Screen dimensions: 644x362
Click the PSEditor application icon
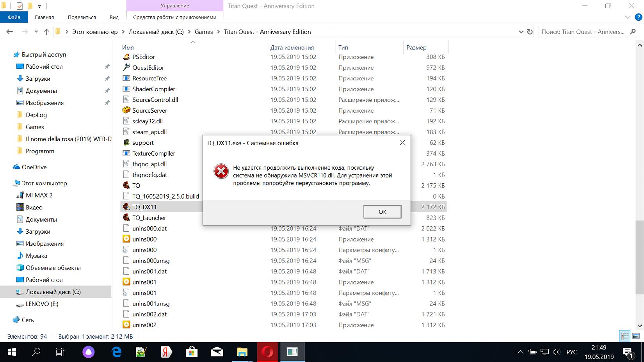(x=126, y=57)
